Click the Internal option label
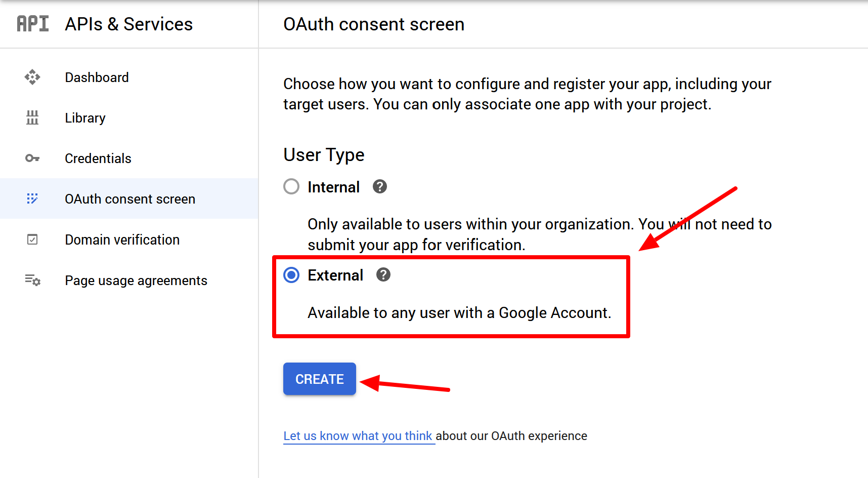 coord(333,187)
